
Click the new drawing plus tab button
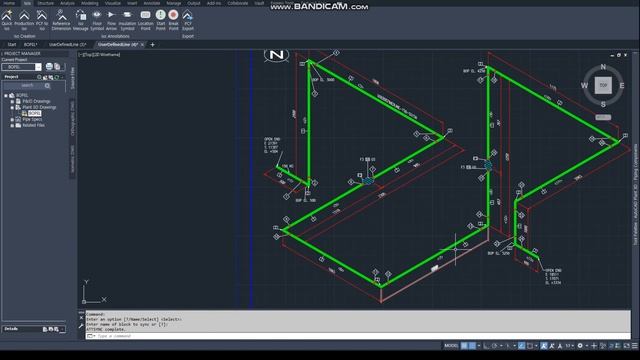(x=153, y=44)
